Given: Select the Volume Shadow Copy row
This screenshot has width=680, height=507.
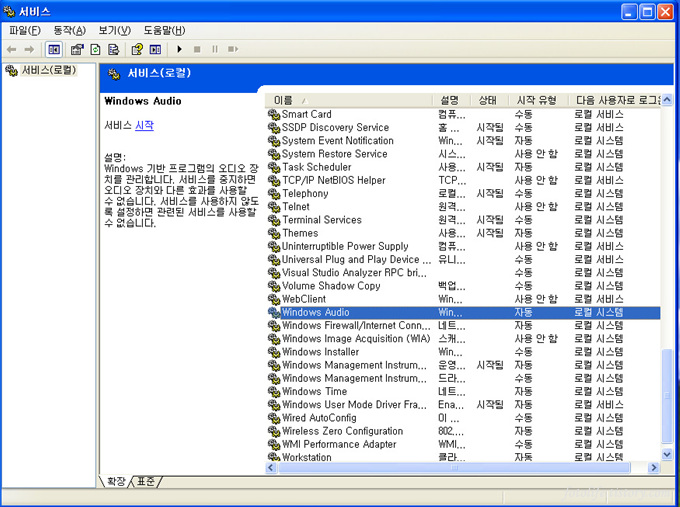Looking at the screenshot, I should coord(463,286).
